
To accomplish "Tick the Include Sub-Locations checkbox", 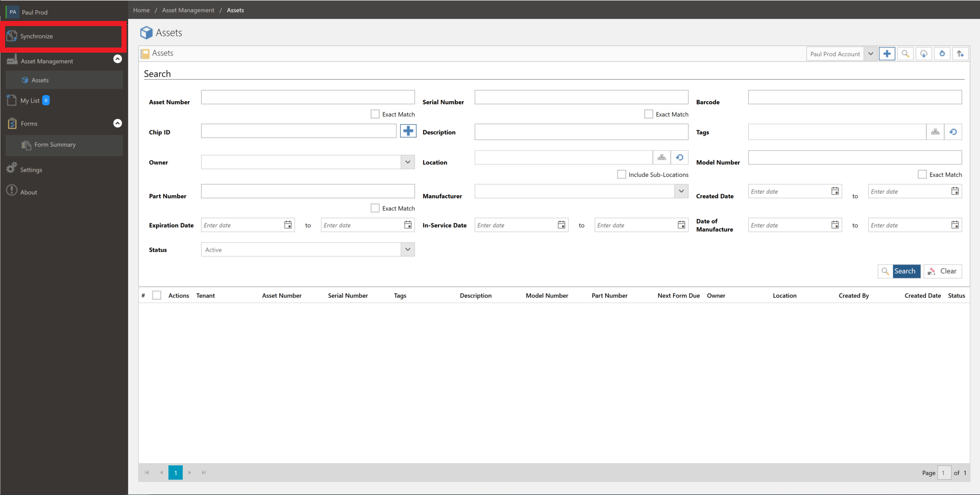I will pyautogui.click(x=622, y=174).
